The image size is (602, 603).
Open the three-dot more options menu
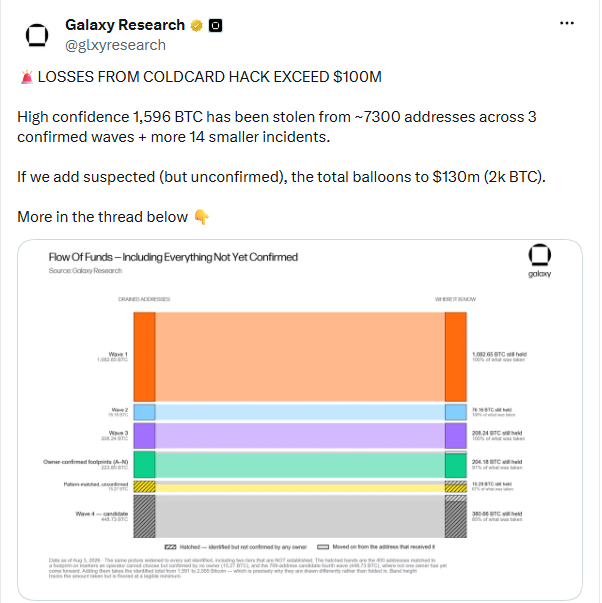(x=566, y=23)
